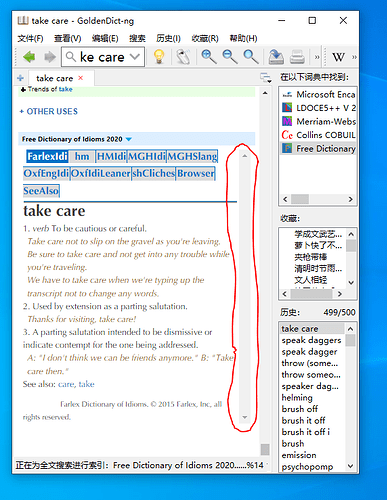
Task: Expand the 'Trends of take' section
Action: coord(23,89)
